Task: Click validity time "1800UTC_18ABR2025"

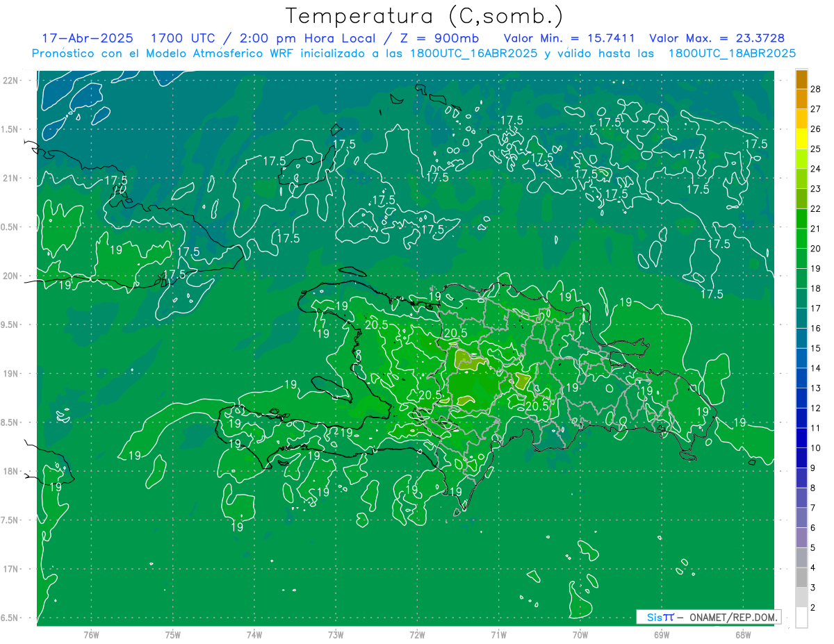Action: pos(732,53)
